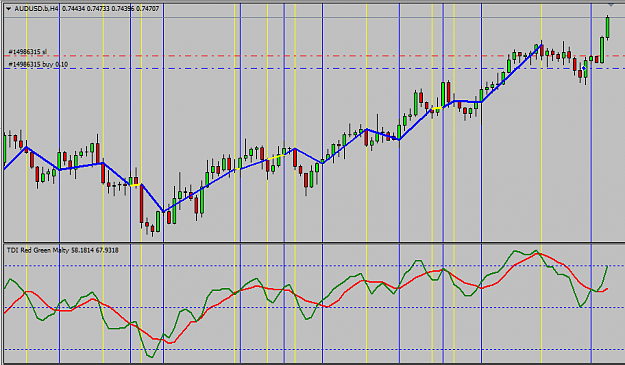Open the chart menu triangle beside AUDUSD.b,H4
The image size is (625, 365).
point(8,9)
